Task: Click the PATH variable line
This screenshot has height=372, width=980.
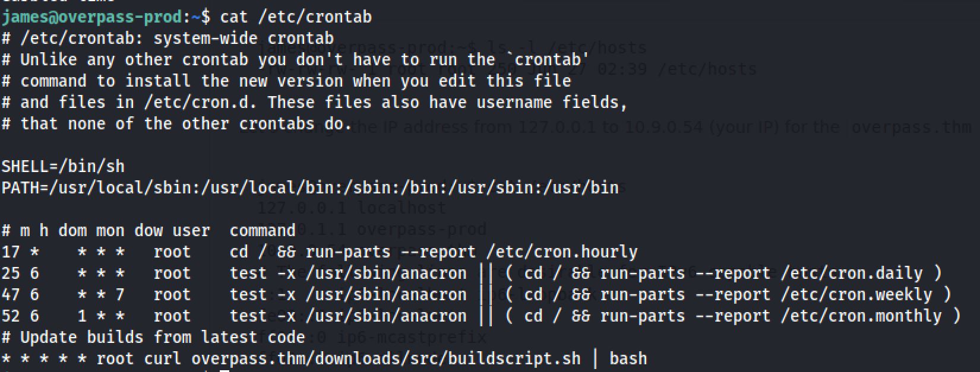Action: pos(310,187)
